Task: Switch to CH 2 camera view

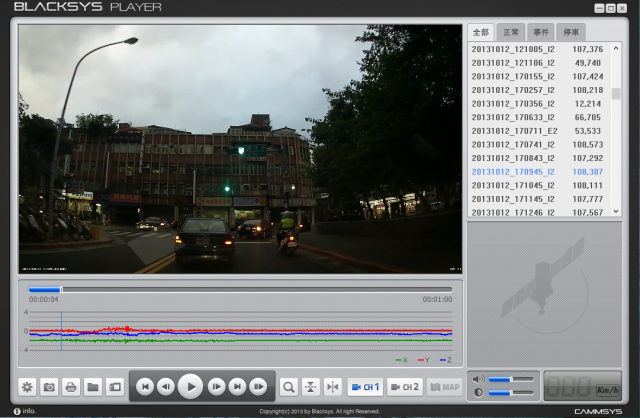Action: (x=405, y=387)
